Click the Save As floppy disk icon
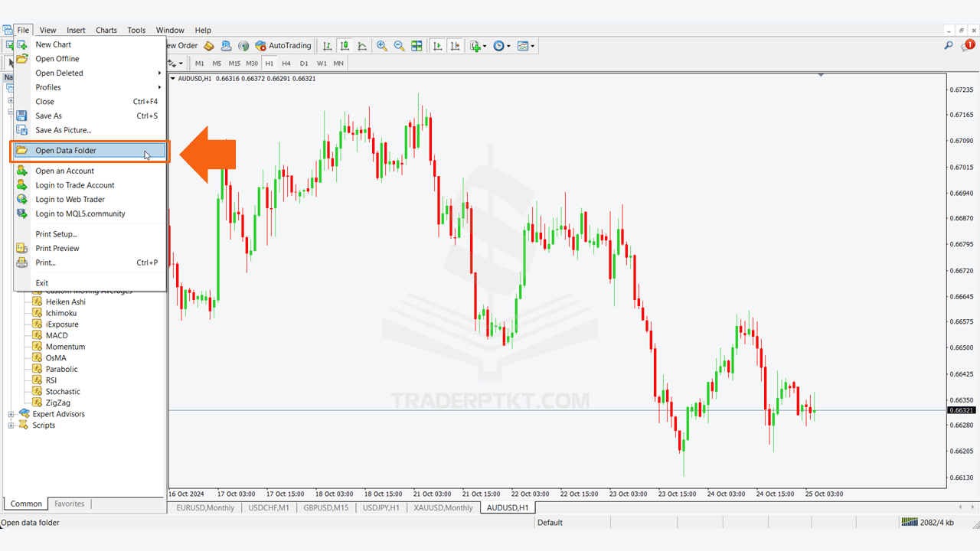 tap(21, 116)
